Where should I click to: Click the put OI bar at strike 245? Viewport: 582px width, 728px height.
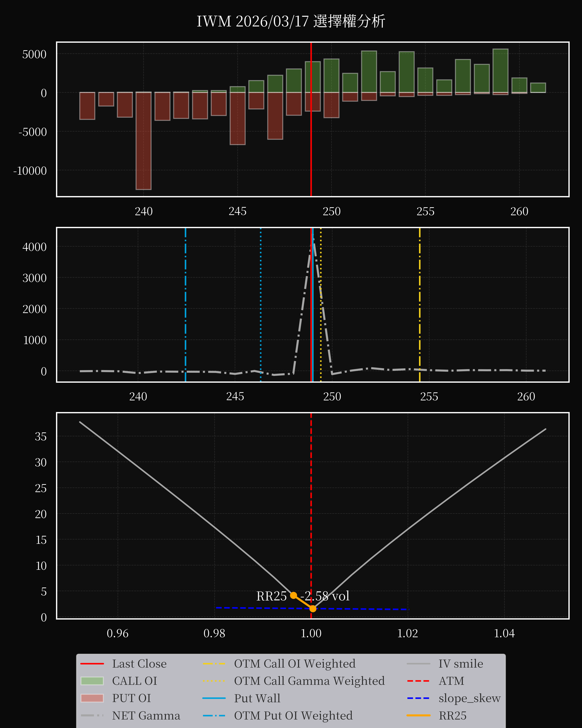point(237,118)
